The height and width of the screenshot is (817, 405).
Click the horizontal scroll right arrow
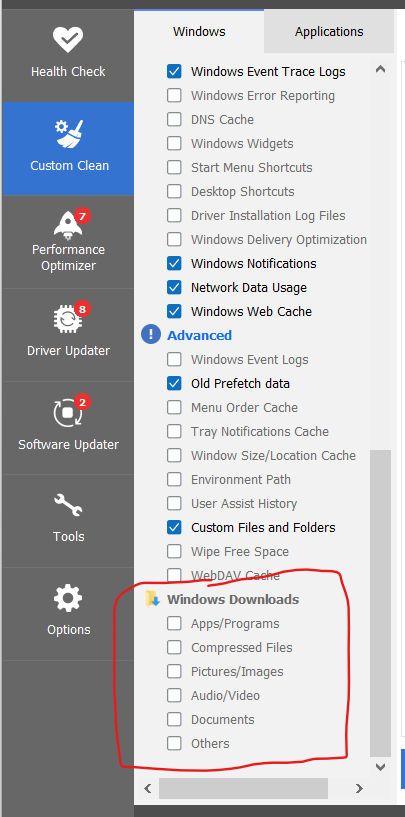click(x=359, y=788)
